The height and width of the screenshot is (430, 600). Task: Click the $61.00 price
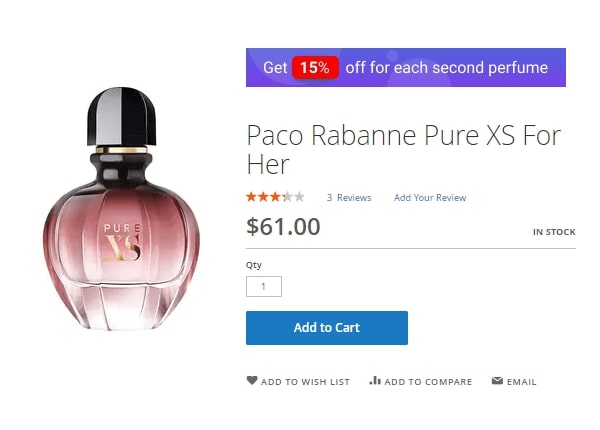(x=283, y=227)
